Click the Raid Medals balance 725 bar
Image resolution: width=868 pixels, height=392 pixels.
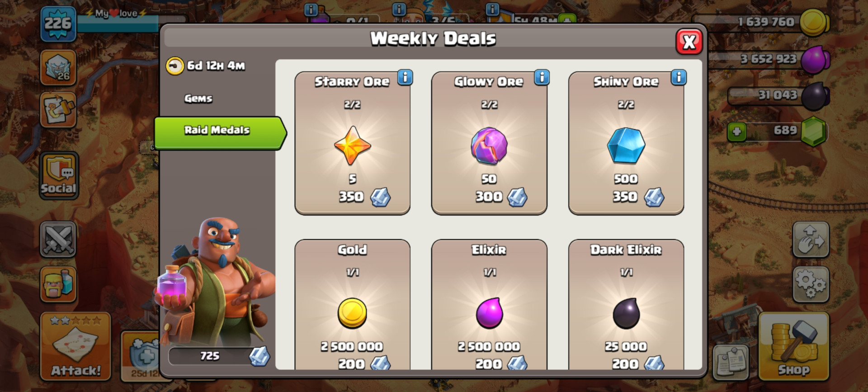[x=219, y=356]
